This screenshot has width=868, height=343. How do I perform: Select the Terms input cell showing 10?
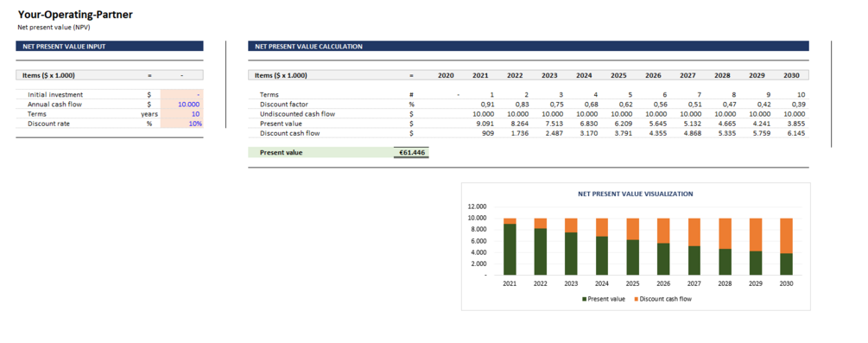click(x=181, y=114)
